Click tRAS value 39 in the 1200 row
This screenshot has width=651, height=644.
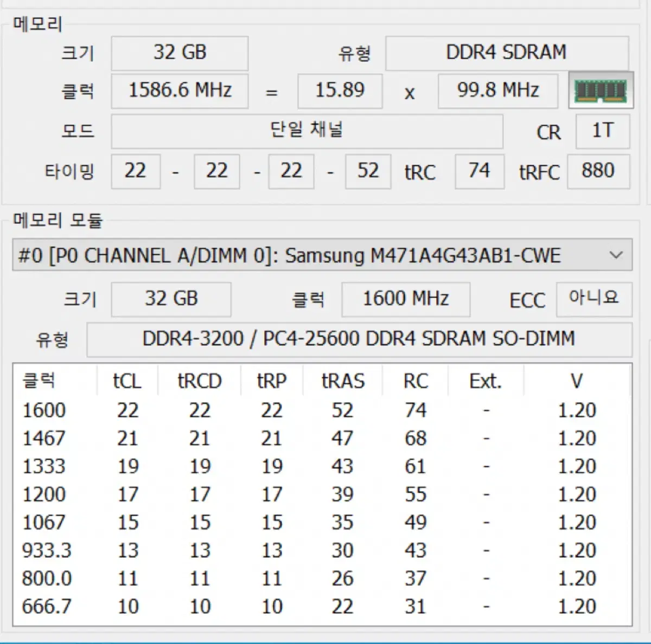[x=342, y=494]
